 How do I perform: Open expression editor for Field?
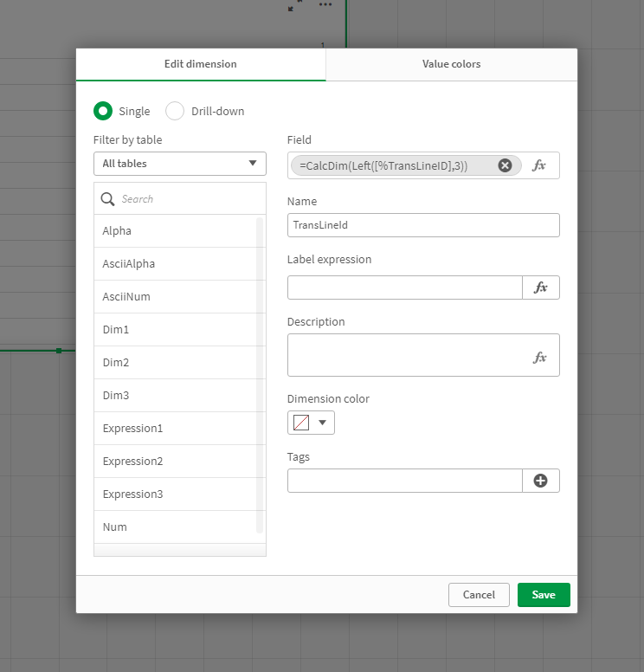click(x=539, y=165)
